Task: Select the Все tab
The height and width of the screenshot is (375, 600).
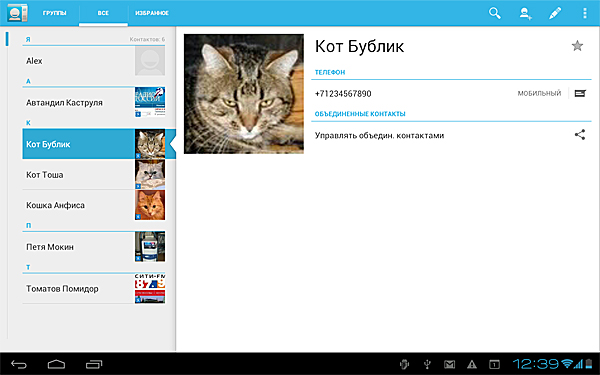Action: (x=103, y=13)
